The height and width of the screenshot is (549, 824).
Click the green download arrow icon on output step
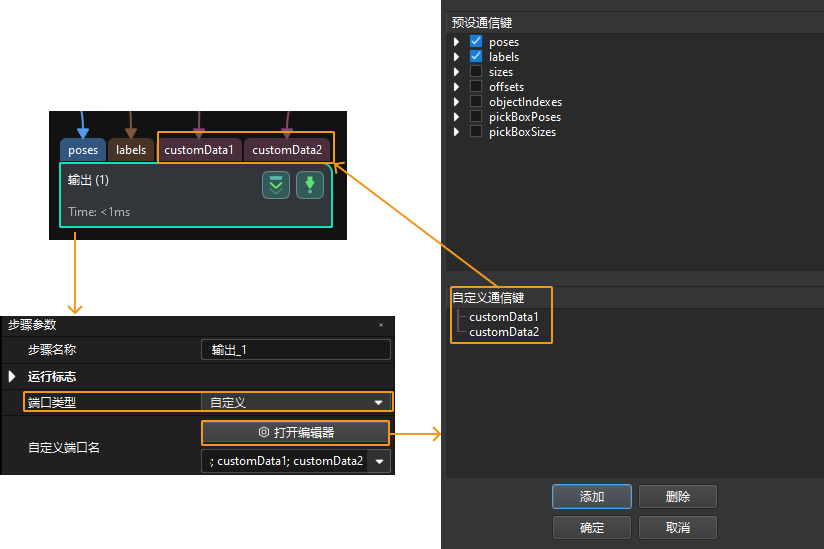[310, 185]
